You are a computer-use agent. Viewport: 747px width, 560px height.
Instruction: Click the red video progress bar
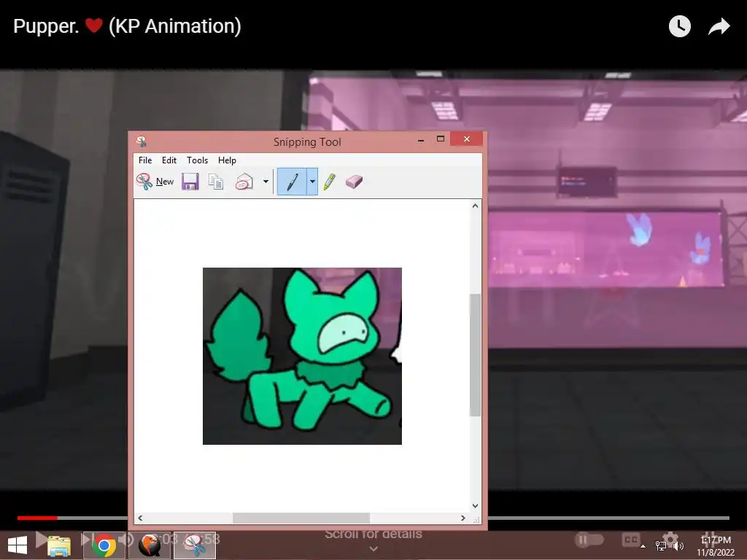tap(37, 518)
